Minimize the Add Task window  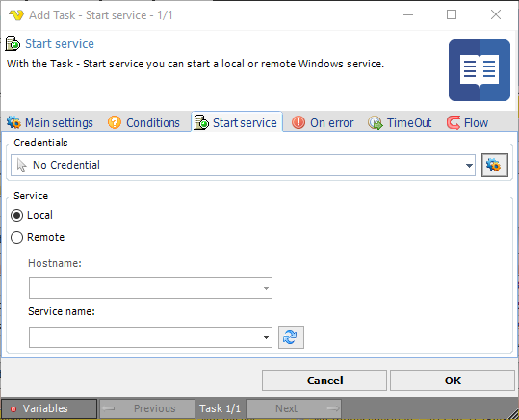tap(408, 14)
